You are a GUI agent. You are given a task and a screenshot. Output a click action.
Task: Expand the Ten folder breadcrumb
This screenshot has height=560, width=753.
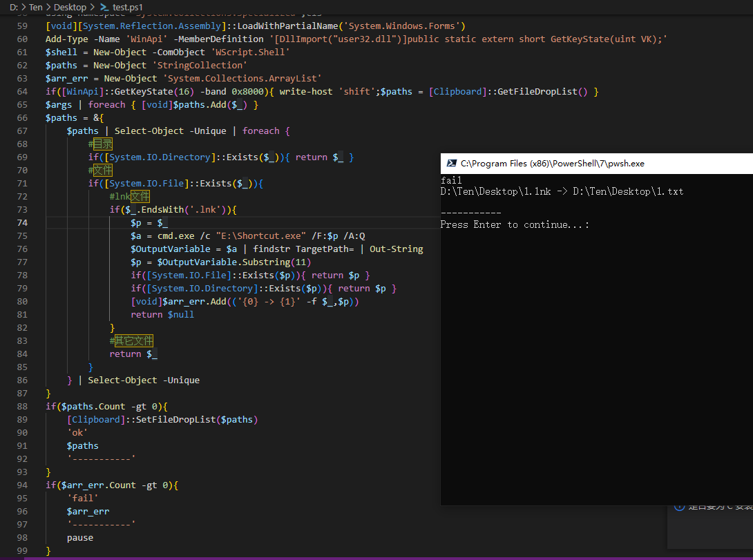pos(35,7)
